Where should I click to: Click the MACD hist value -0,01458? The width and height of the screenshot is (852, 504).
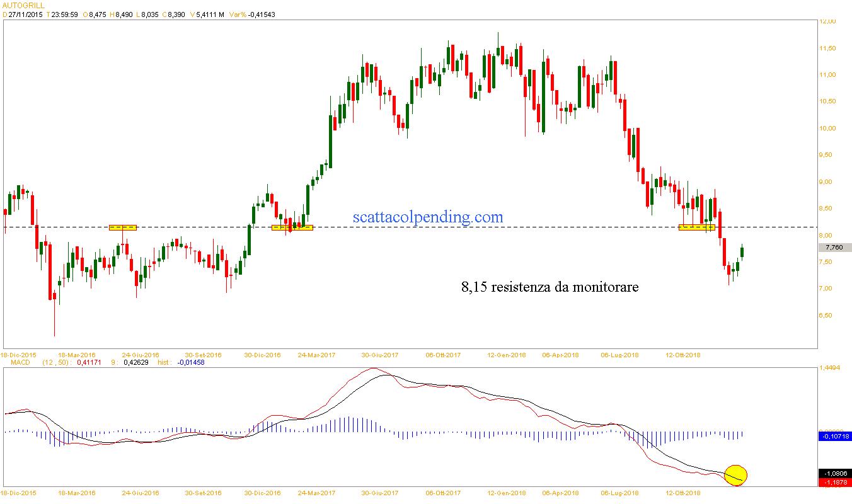click(x=191, y=362)
